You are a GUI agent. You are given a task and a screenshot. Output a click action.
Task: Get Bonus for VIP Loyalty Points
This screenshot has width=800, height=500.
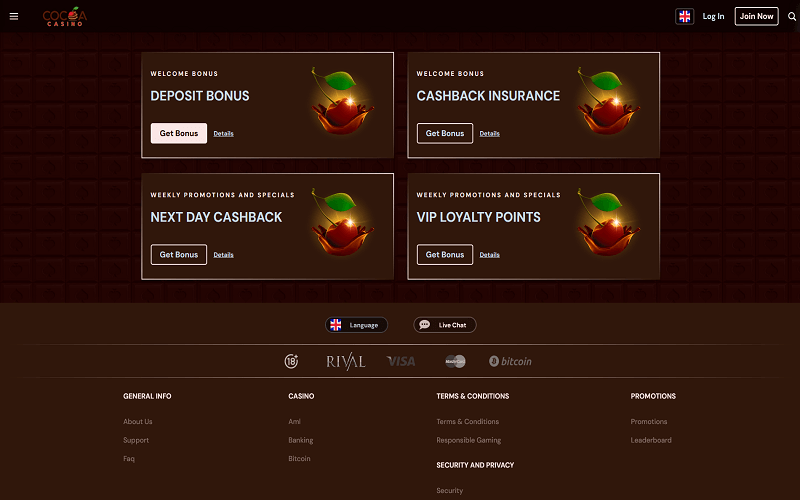point(445,254)
